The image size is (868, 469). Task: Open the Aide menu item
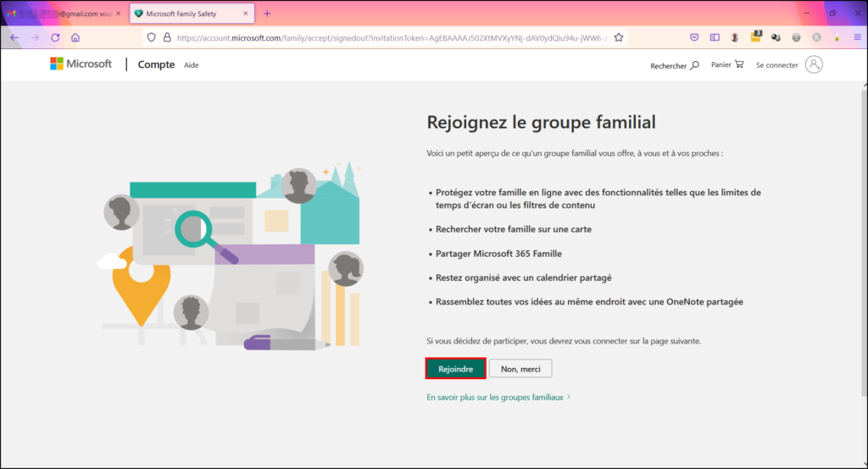coord(191,65)
